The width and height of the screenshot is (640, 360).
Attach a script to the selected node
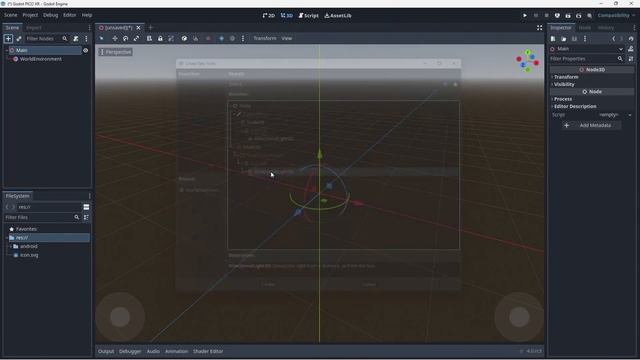(76, 39)
